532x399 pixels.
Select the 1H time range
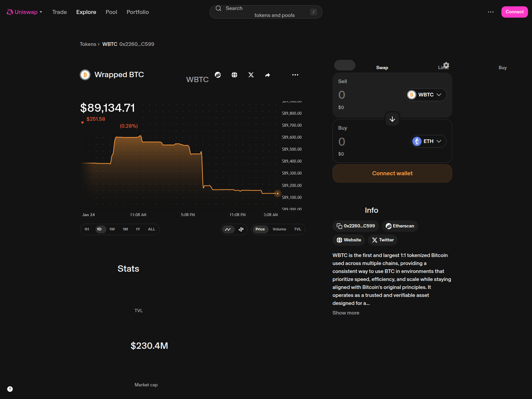86,229
